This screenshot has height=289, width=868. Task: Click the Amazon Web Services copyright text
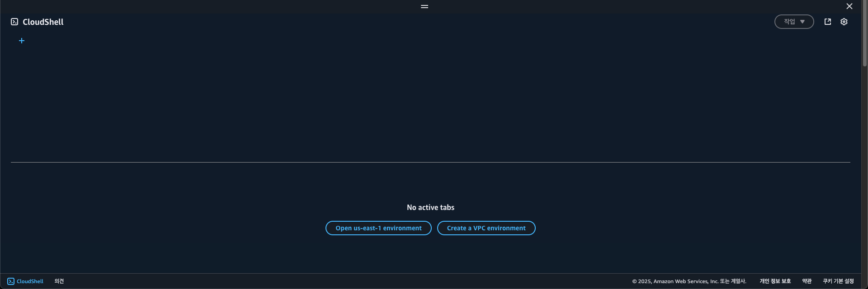pos(689,281)
